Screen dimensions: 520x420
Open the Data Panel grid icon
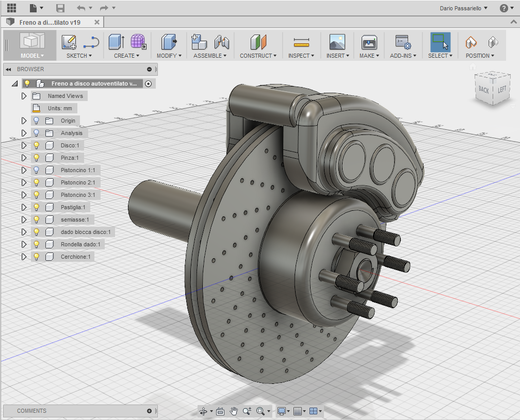pyautogui.click(x=11, y=8)
